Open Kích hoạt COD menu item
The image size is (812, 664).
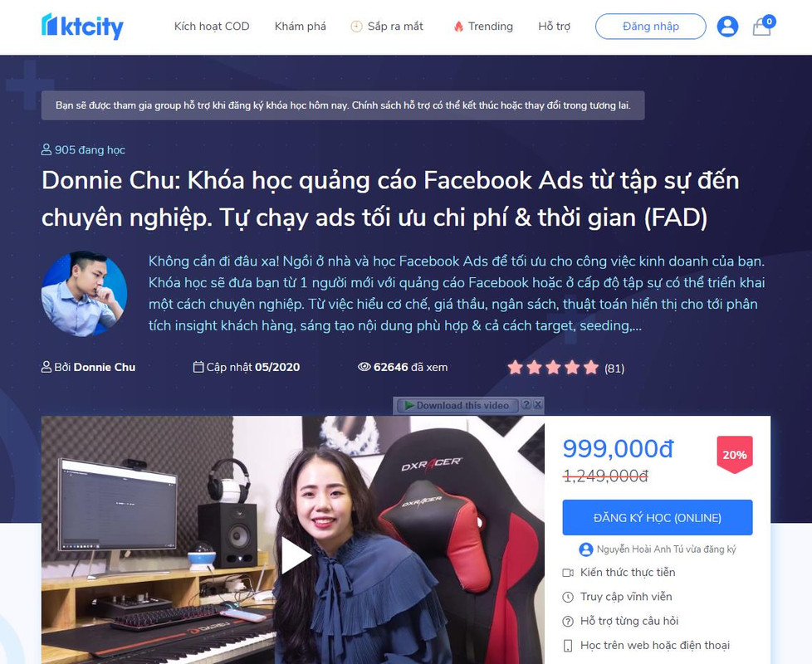[212, 27]
